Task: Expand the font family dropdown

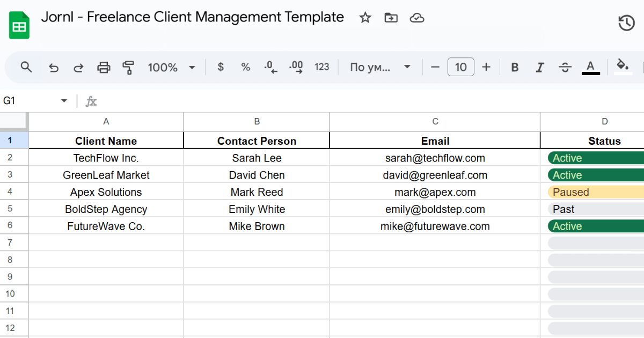Action: pos(380,68)
